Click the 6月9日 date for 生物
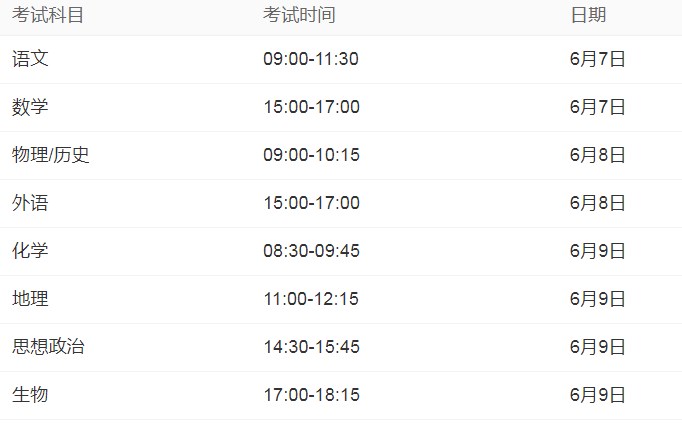The image size is (682, 432). [x=598, y=395]
